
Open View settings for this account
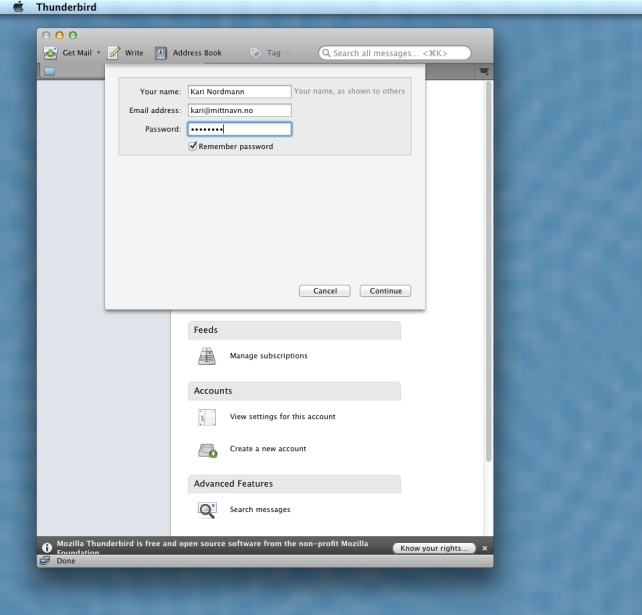pos(283,416)
